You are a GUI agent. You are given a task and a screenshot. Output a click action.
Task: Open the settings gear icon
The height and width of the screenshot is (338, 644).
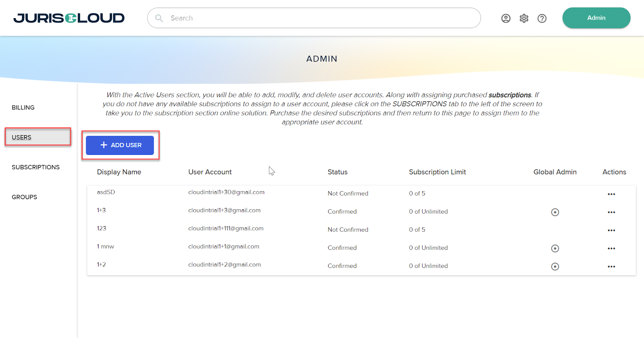coord(524,18)
